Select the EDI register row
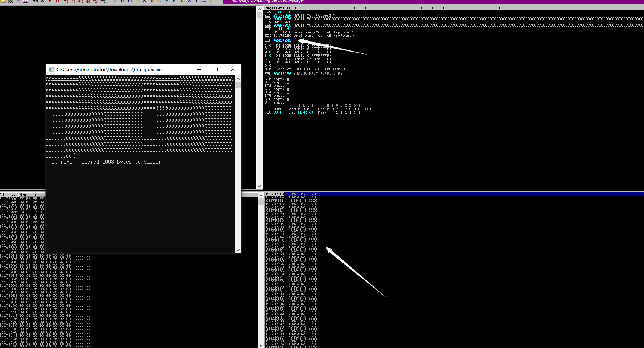The height and width of the screenshot is (348, 644). tap(309, 36)
